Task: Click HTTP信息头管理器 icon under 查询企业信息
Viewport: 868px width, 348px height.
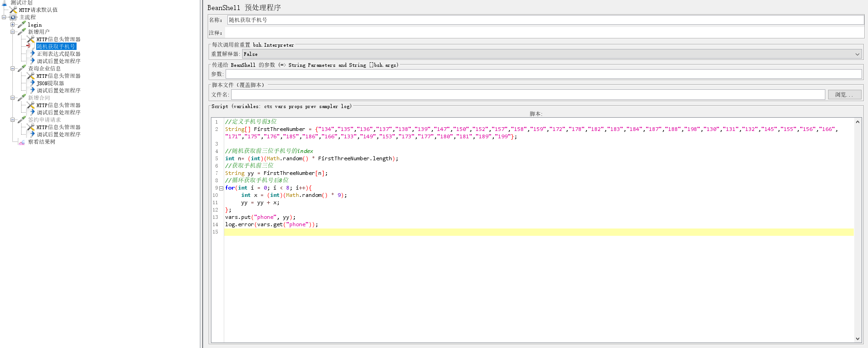Action: (31, 76)
